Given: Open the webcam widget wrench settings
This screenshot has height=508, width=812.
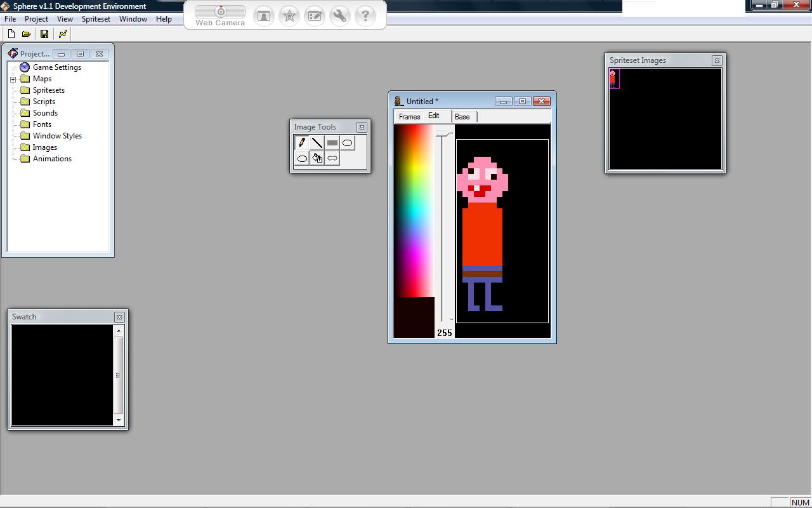Looking at the screenshot, I should [x=340, y=16].
